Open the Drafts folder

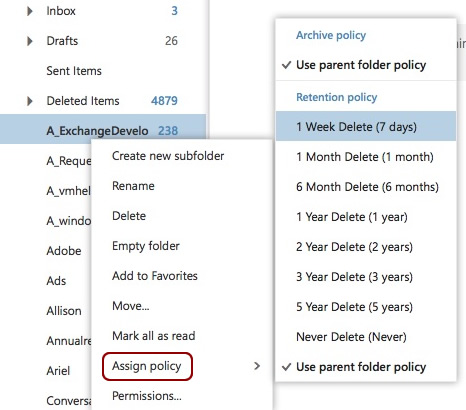62,41
